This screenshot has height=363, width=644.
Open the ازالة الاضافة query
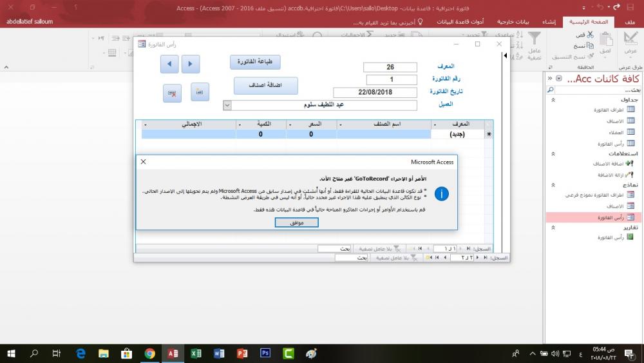coord(615,175)
